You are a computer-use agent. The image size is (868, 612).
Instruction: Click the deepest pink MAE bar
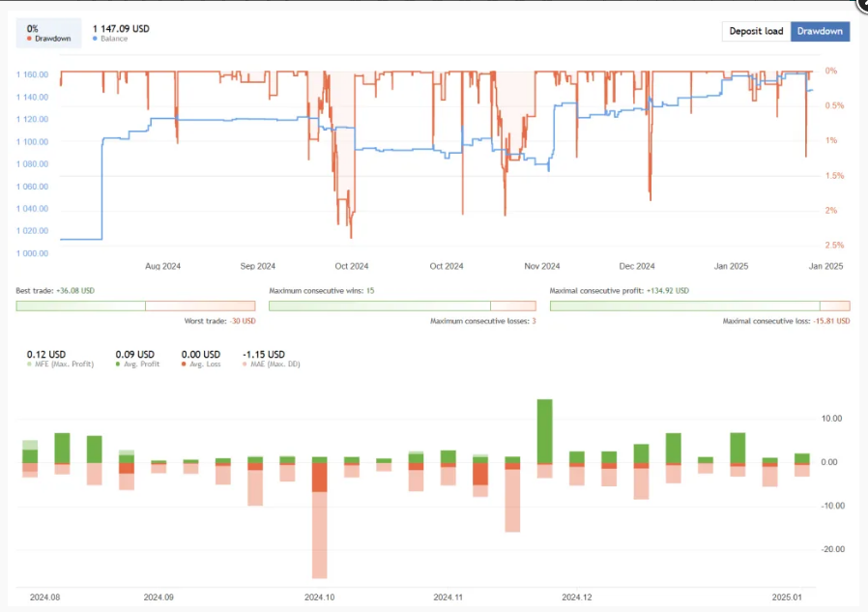point(319,535)
